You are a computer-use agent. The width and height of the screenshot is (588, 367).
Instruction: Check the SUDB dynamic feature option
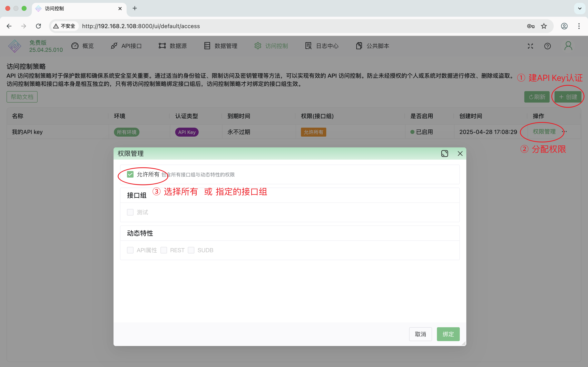pos(191,250)
